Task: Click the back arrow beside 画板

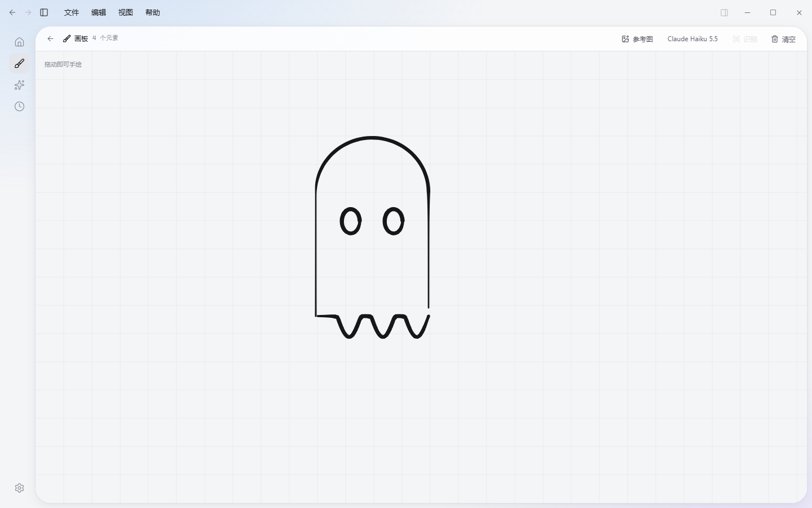Action: [x=50, y=38]
